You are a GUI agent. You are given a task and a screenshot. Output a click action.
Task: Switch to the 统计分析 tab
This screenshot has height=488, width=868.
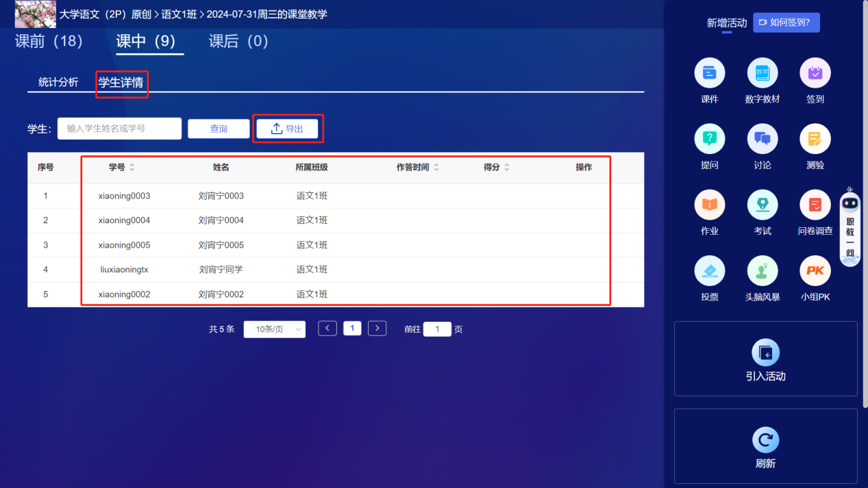click(58, 83)
